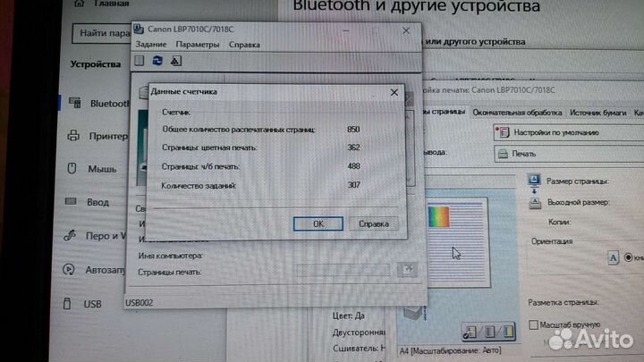Open Перо section in Settings sidebar
Viewport: 644px width, 362px height.
click(x=95, y=236)
